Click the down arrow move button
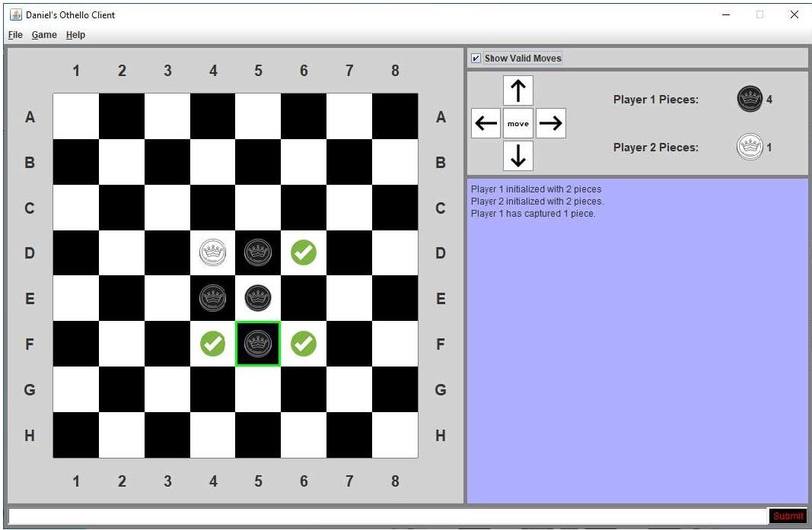Viewport: 812px width, 530px height. (x=518, y=156)
